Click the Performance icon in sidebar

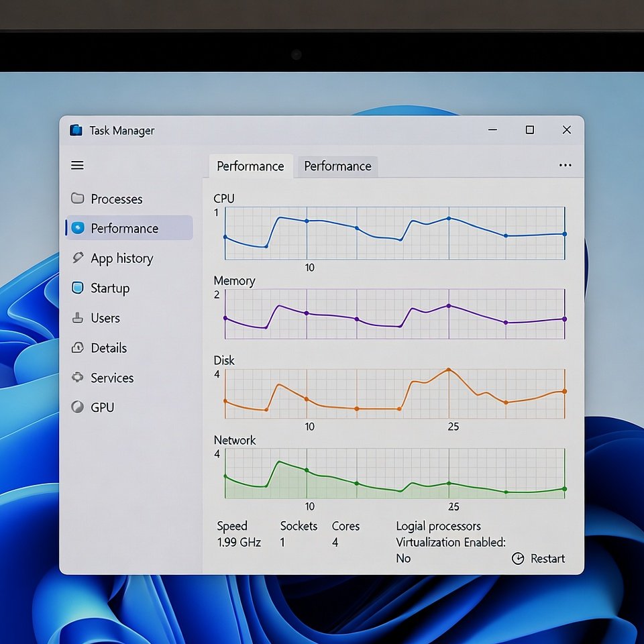point(78,228)
